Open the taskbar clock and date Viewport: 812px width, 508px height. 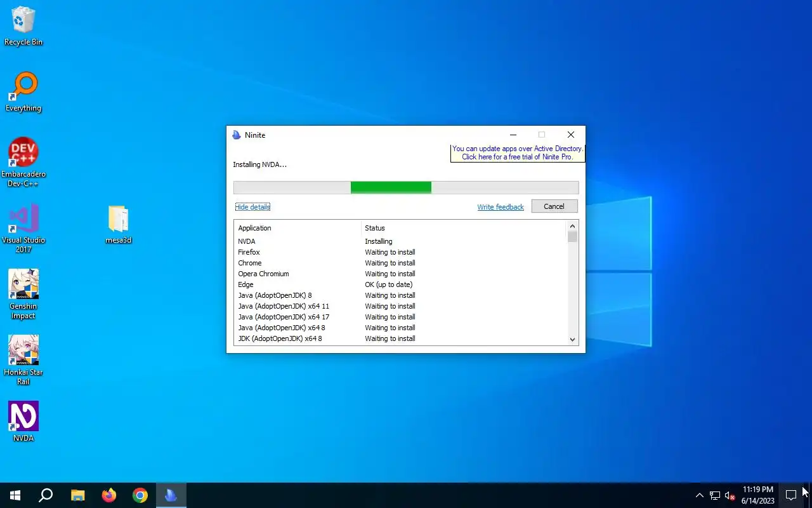757,495
